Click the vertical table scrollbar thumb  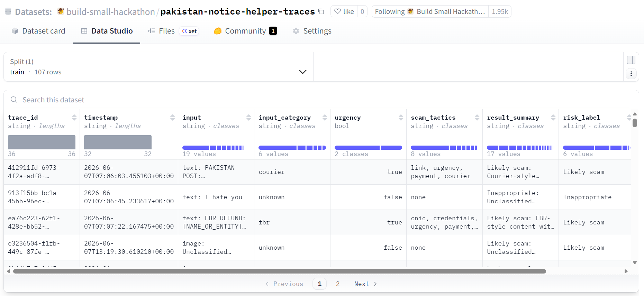pyautogui.click(x=635, y=123)
